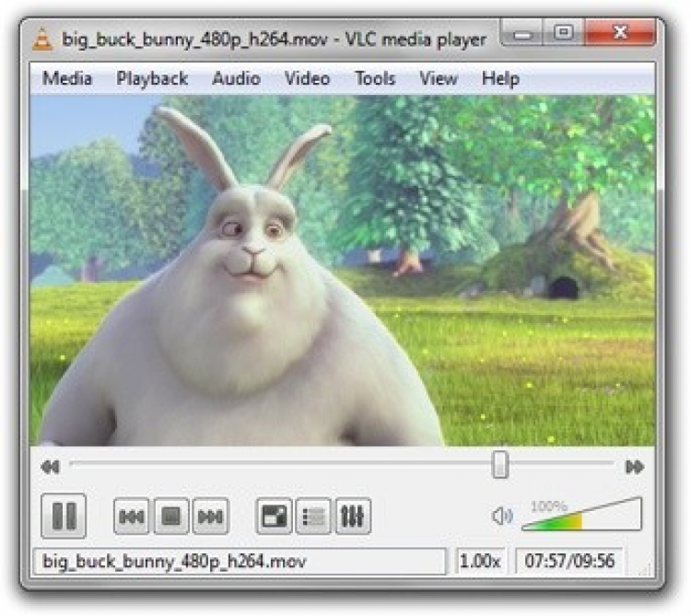Pause playback with the pause button
Image resolution: width=691 pixels, height=616 pixels.
[x=64, y=516]
